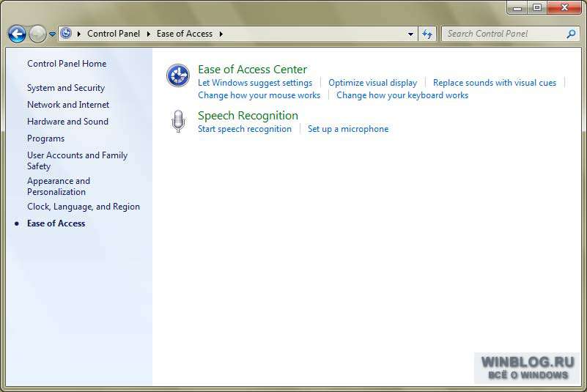Screen dimensions: 587x392
Task: Expand the arrow before Control Panel in the breadcrumb
Action: pos(79,34)
